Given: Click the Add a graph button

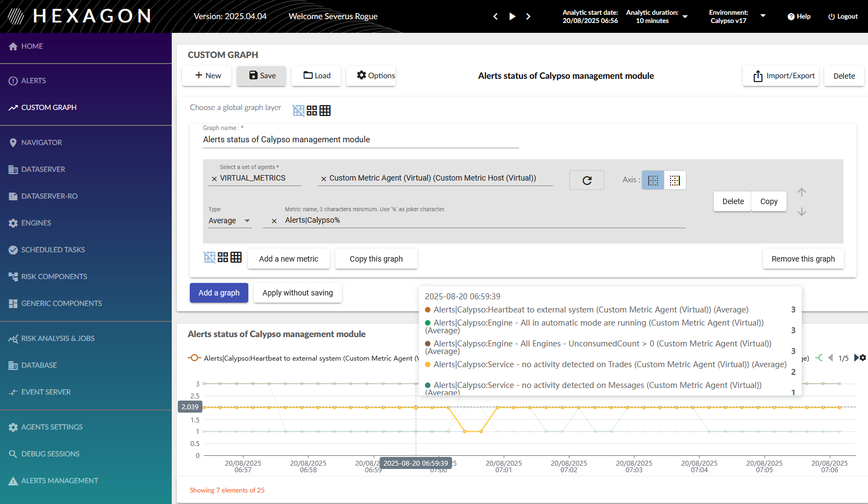Looking at the screenshot, I should pyautogui.click(x=219, y=293).
